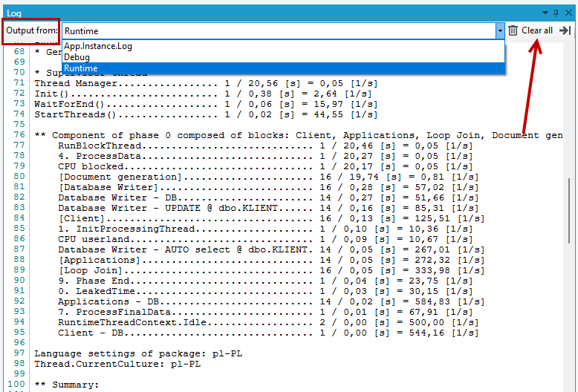Click the Init() log line
The height and width of the screenshot is (392, 578).
[203, 94]
